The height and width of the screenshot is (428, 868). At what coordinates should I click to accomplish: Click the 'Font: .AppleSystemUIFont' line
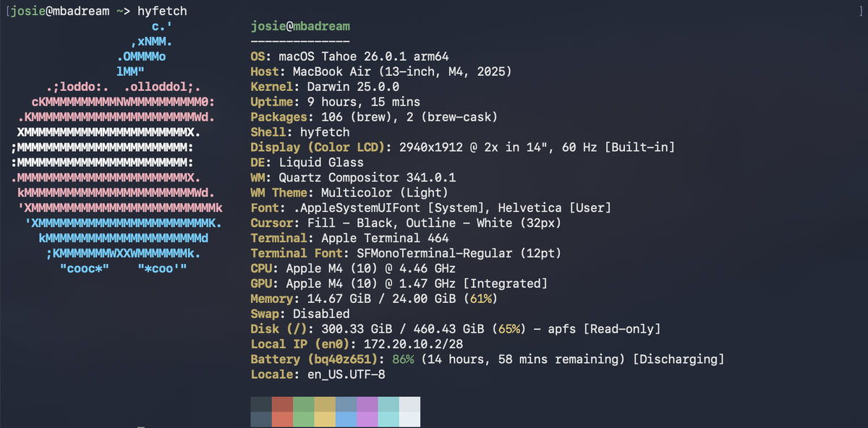pos(431,207)
